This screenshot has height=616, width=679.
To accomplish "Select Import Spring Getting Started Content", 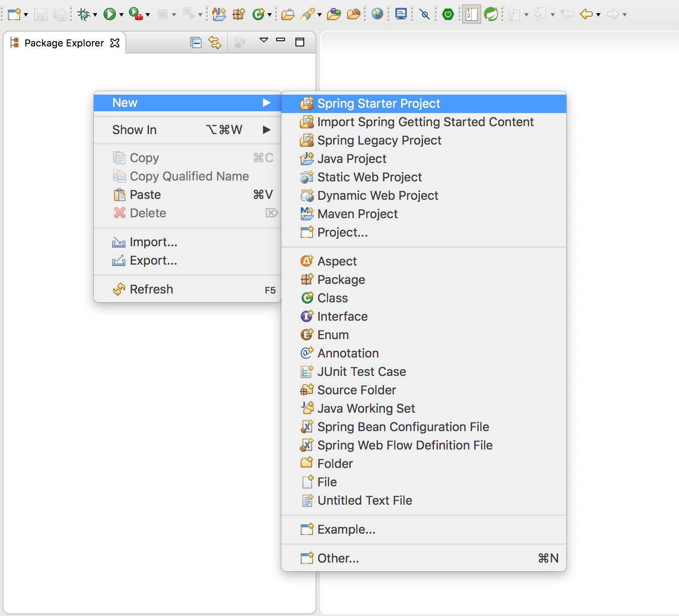I will [x=424, y=122].
